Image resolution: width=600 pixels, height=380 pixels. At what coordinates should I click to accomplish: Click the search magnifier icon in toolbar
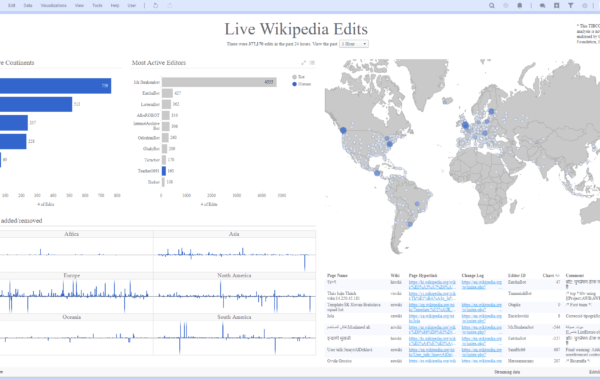[492, 5]
